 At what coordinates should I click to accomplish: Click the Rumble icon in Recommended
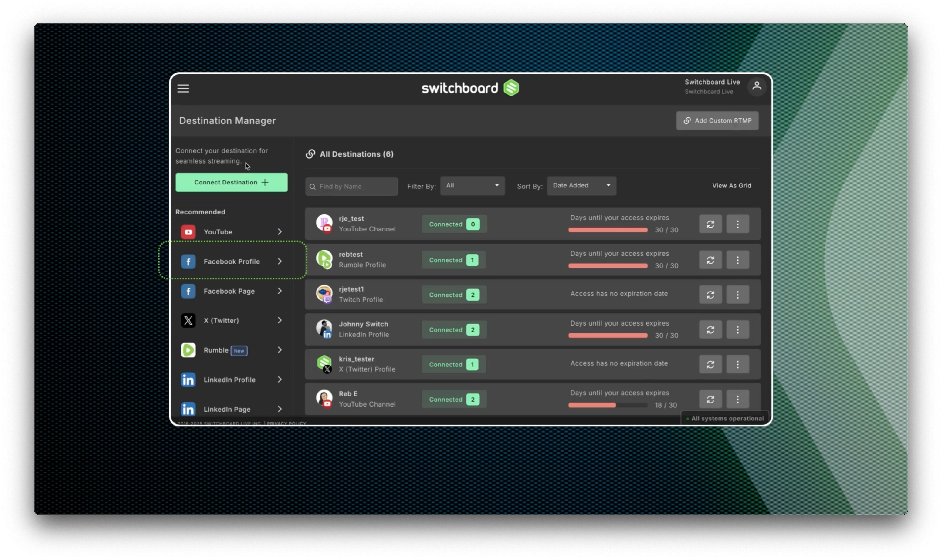click(188, 350)
